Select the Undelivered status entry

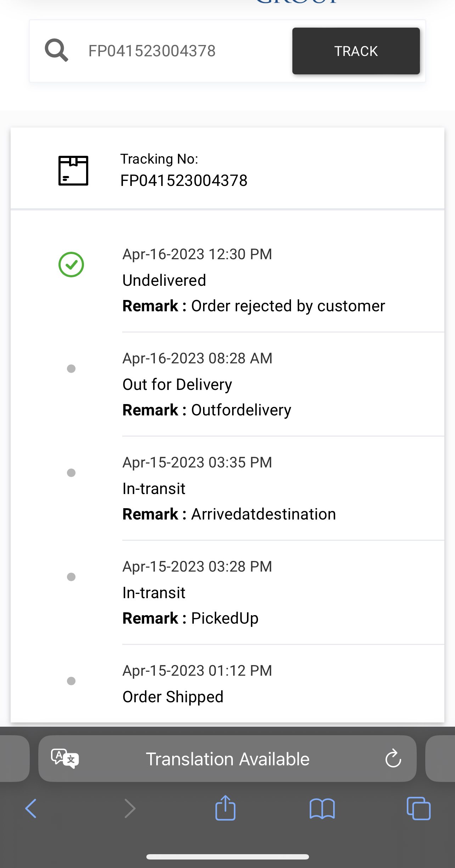[x=164, y=280]
